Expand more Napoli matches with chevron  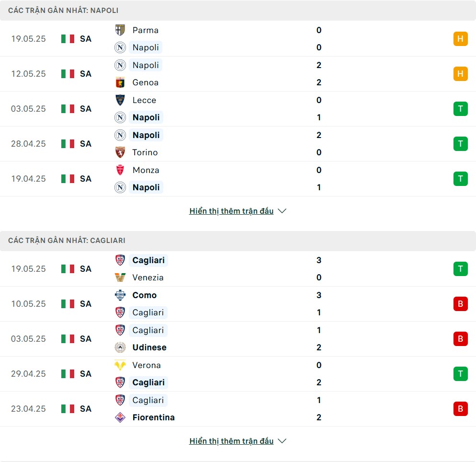tap(282, 211)
